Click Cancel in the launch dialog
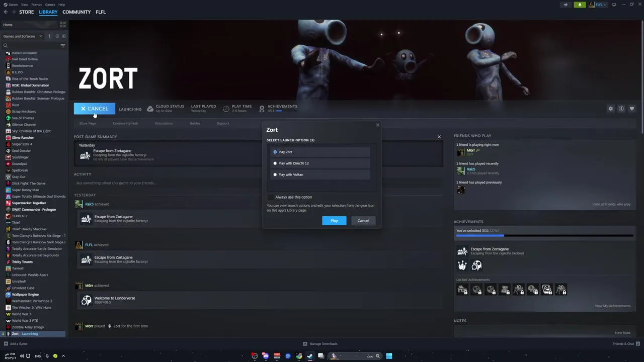Viewport: 644px width, 362px height. [363, 221]
